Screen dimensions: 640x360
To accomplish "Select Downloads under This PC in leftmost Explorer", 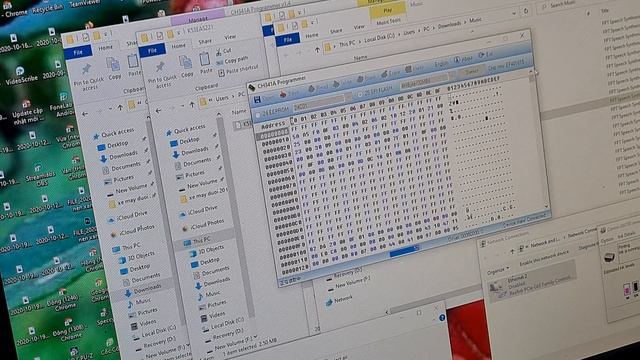I will tap(142, 290).
